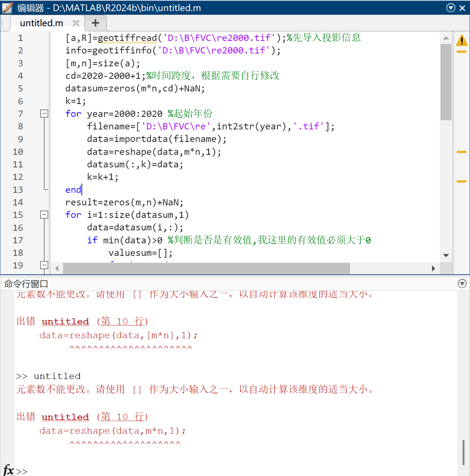The height and width of the screenshot is (476, 470).
Task: Click line number 10 in the gutter
Action: (18, 152)
